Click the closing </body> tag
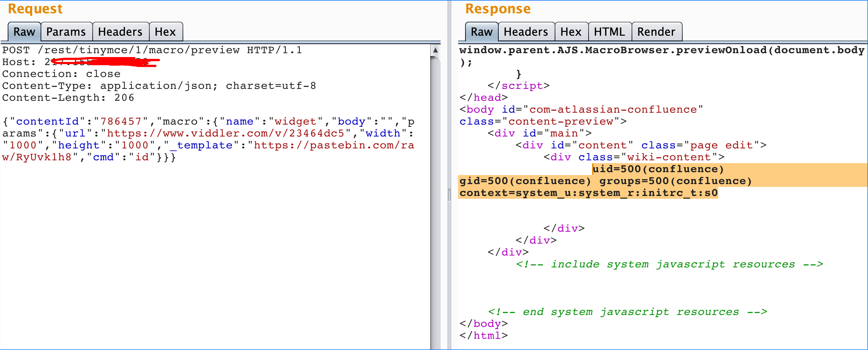This screenshot has width=868, height=350. [x=484, y=324]
